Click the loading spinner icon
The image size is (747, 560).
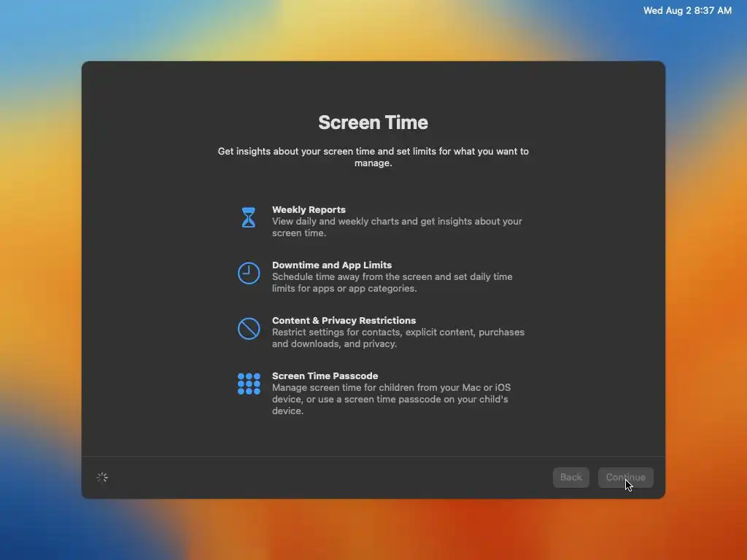click(102, 477)
